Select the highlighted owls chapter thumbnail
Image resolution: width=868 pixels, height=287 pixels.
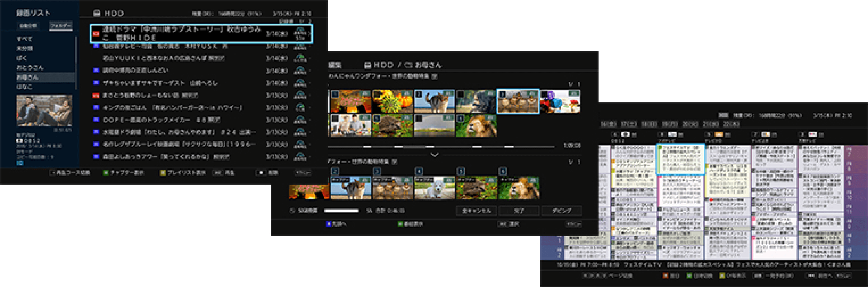pos(518,101)
